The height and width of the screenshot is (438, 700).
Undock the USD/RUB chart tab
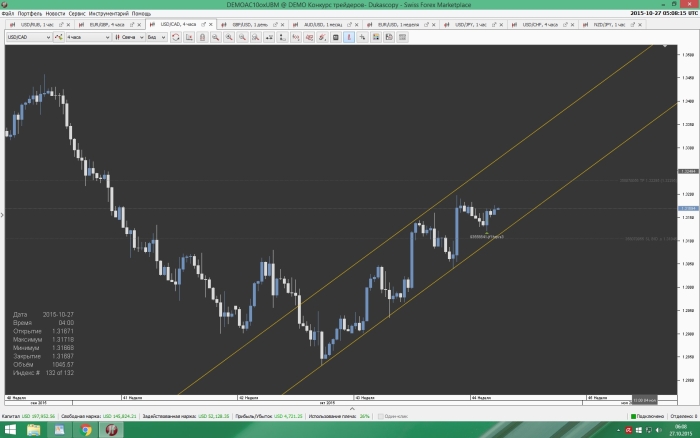coord(61,25)
